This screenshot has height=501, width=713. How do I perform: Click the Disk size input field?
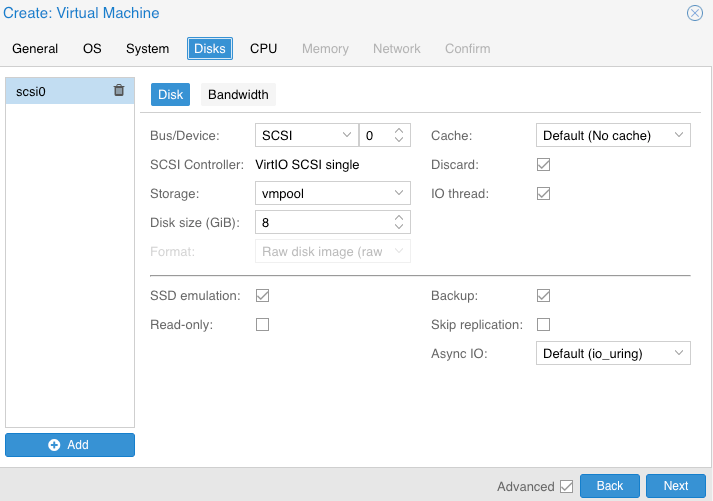tap(325, 222)
